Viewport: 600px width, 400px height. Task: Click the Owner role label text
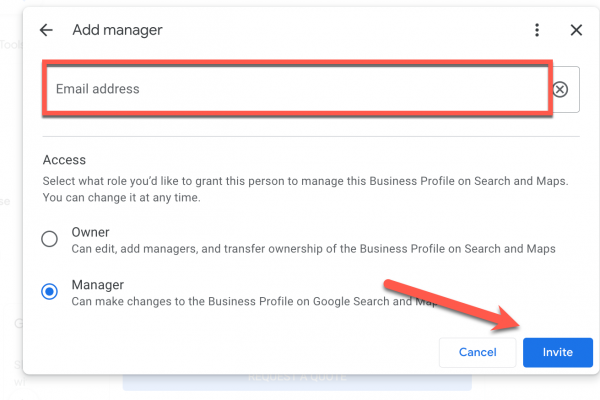click(91, 232)
